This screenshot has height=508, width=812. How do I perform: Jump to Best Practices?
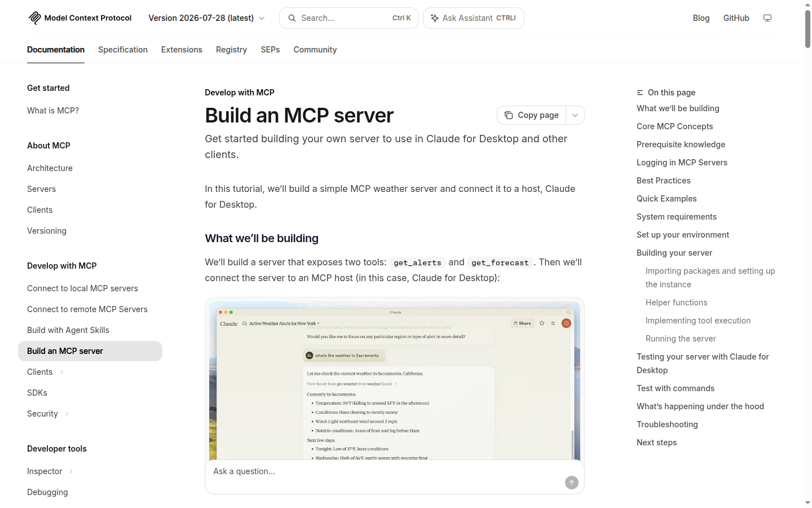click(664, 181)
